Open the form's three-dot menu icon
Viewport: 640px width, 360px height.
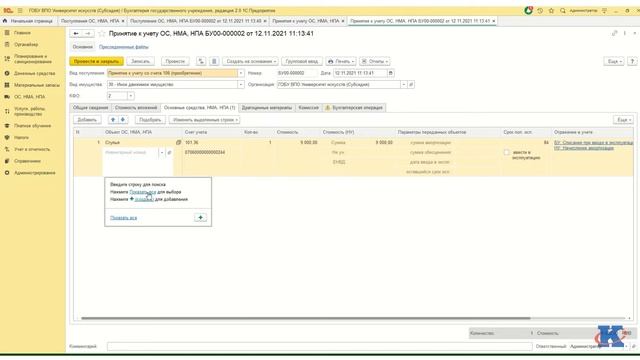click(x=625, y=33)
